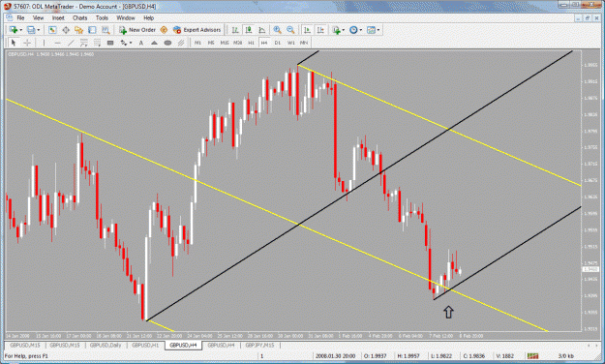
Task: Expand the Templates dropdown arrow
Action: tap(378, 30)
